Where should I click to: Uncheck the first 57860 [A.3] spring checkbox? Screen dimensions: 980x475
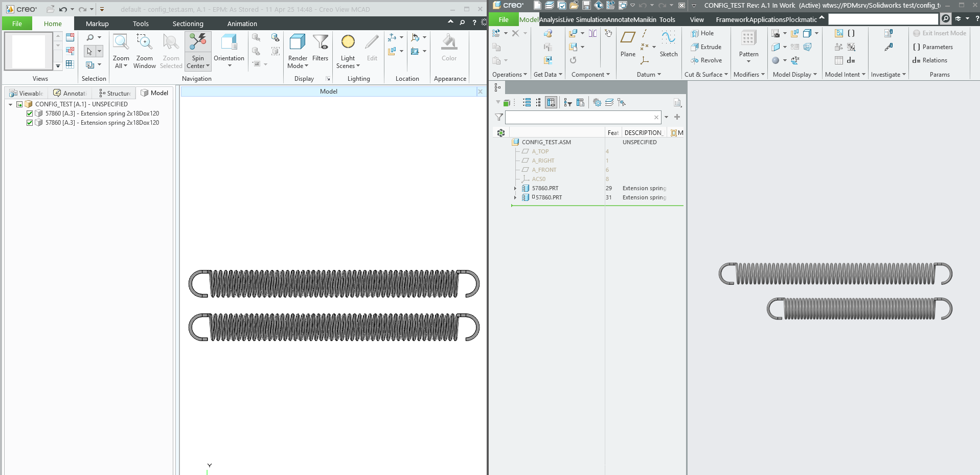pyautogui.click(x=30, y=114)
